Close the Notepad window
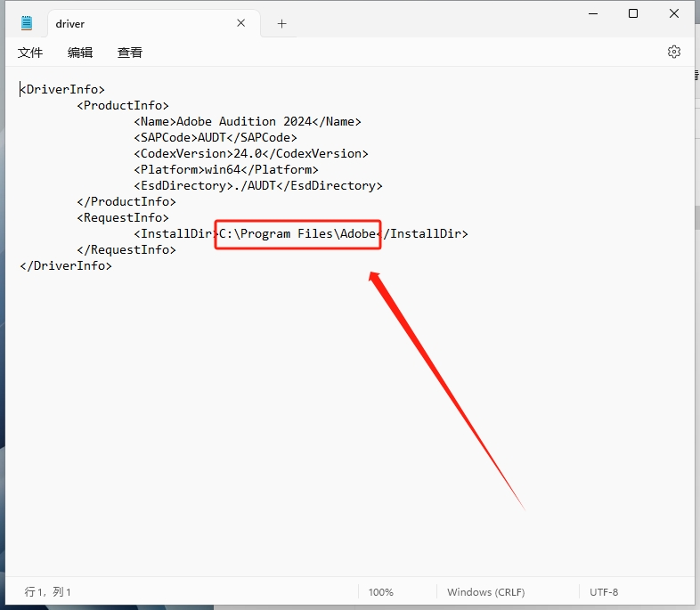700x610 pixels. pyautogui.click(x=674, y=14)
